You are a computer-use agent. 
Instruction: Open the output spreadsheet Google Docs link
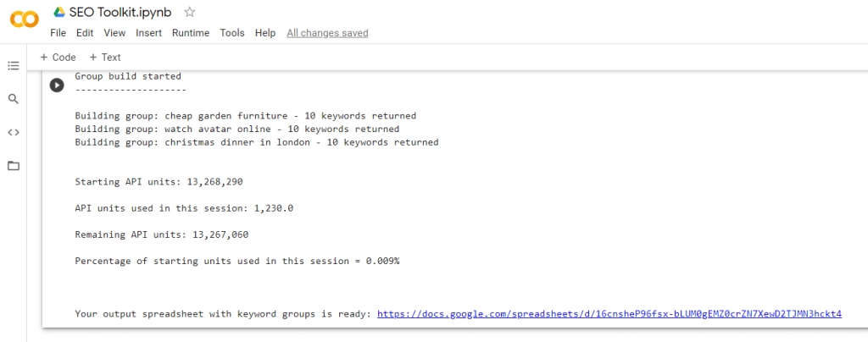point(609,314)
